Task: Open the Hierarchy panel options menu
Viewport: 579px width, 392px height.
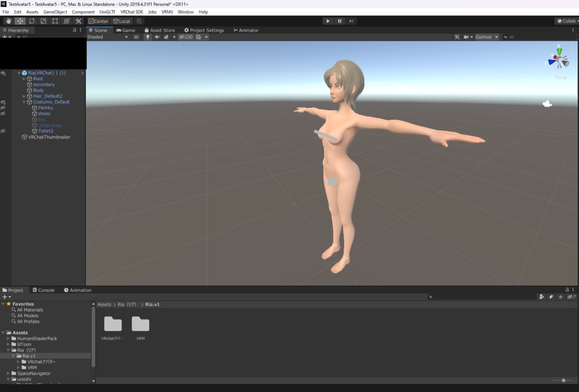Action: (80, 30)
